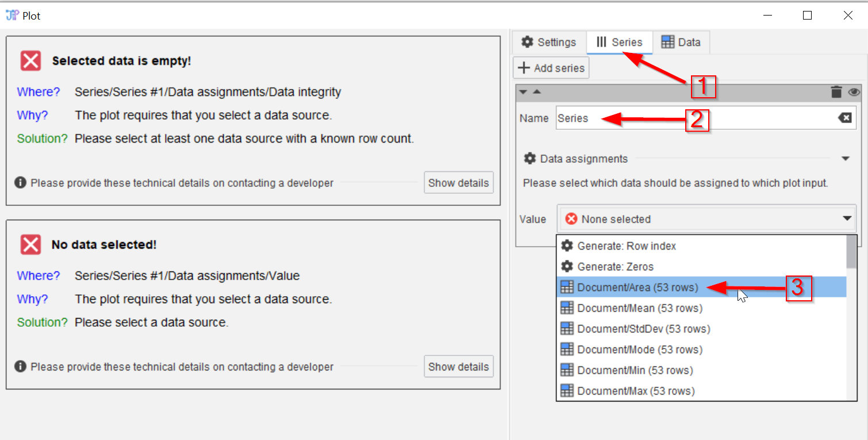Show details for 'Selected data is empty'
Viewport: 868px width, 440px height.
[x=458, y=183]
